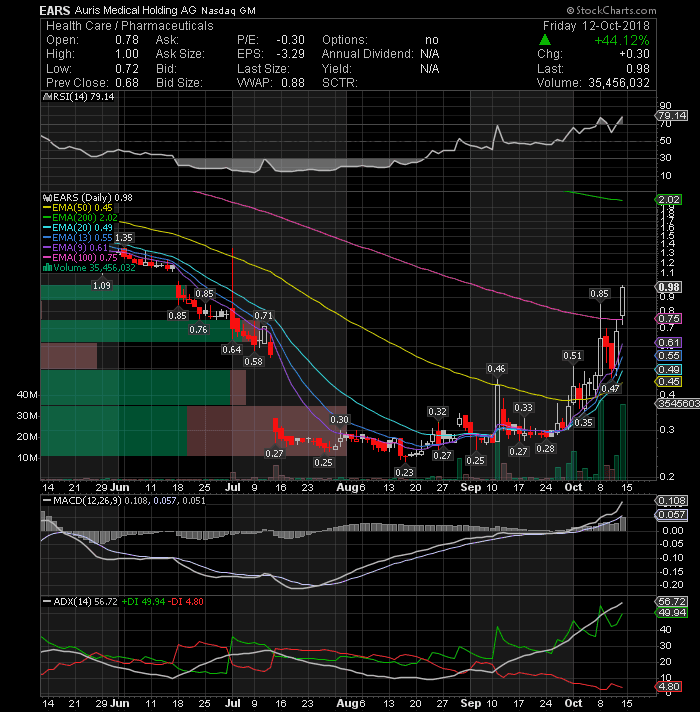Click the dash icon before ADX(14)
700x712 pixels.
pos(47,601)
